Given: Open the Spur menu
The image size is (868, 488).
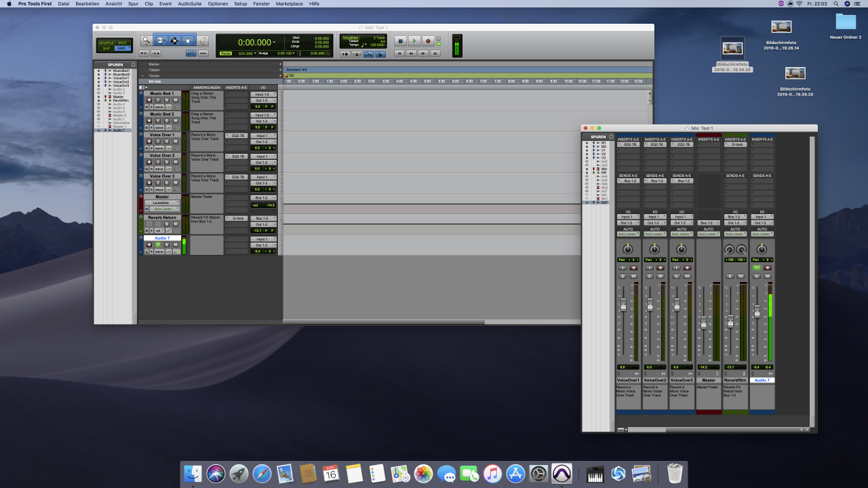Looking at the screenshot, I should pos(134,3).
